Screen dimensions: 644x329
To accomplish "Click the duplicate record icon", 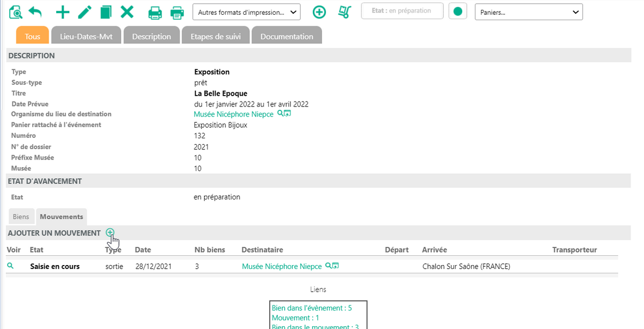I will pos(106,12).
